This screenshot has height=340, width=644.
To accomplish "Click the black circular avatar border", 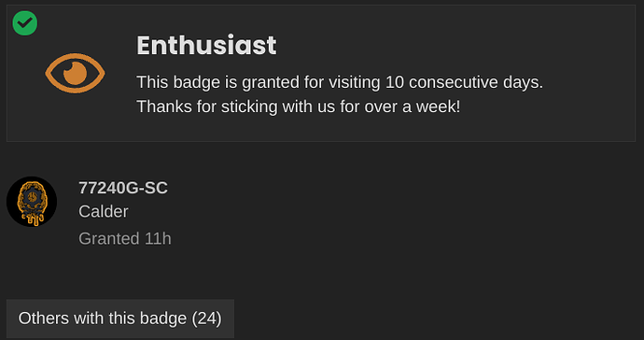I will click(10, 202).
